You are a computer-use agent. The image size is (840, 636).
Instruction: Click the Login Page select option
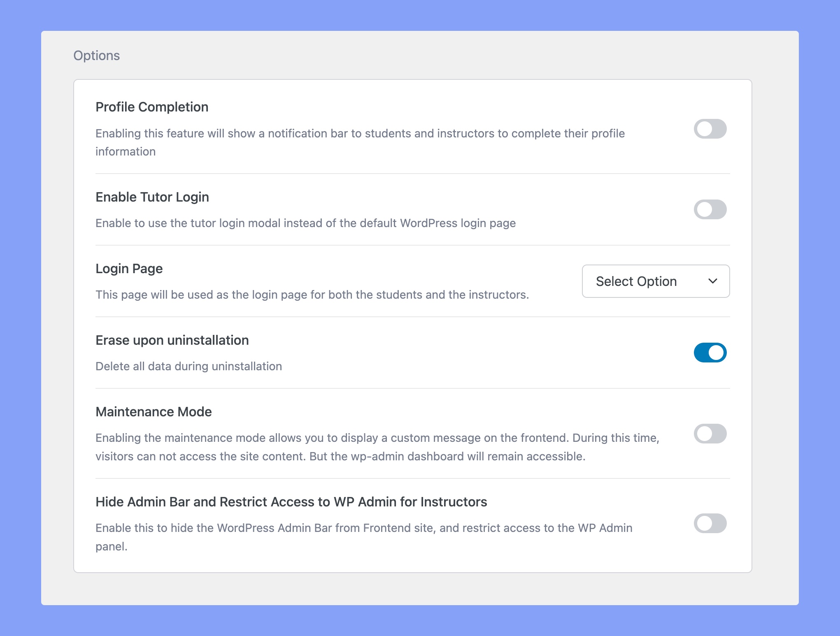coord(656,281)
